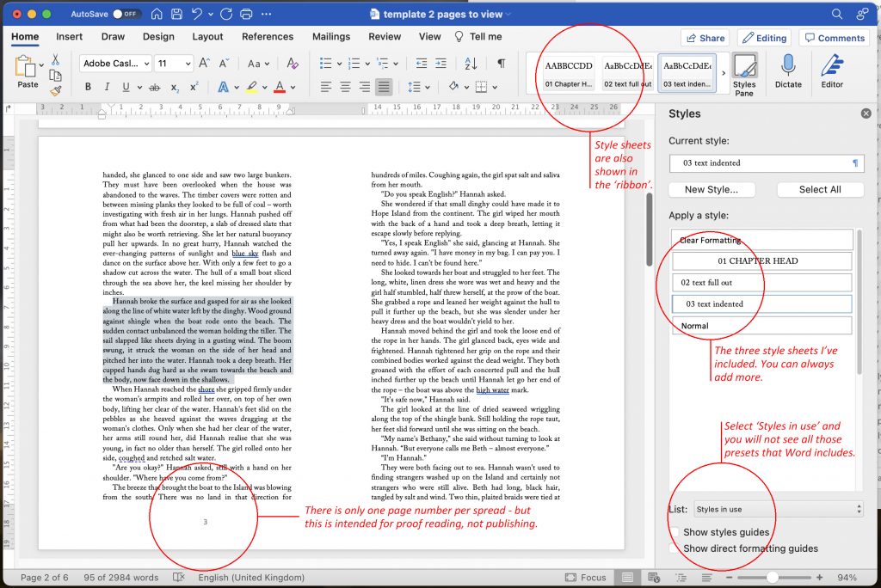
Task: Apply Italic formatting
Action: [107, 87]
